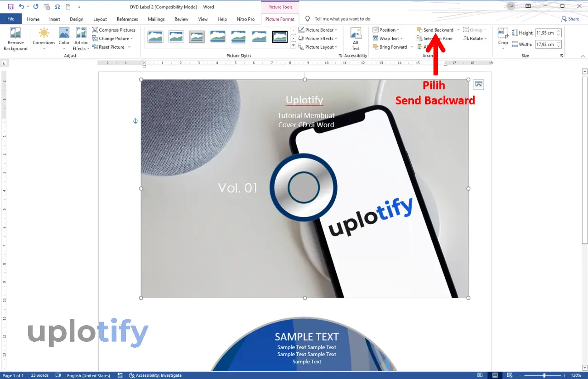Open the File tab
Viewport: 588px width, 379px height.
point(11,19)
